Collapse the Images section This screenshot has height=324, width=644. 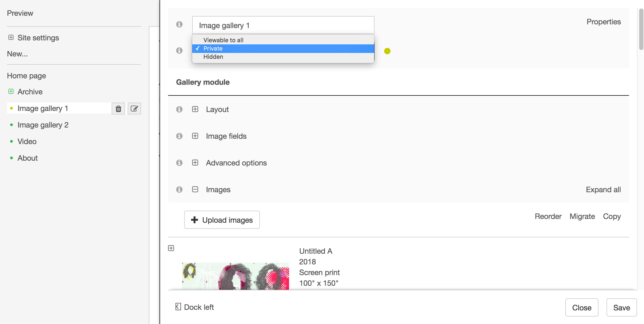(x=195, y=189)
